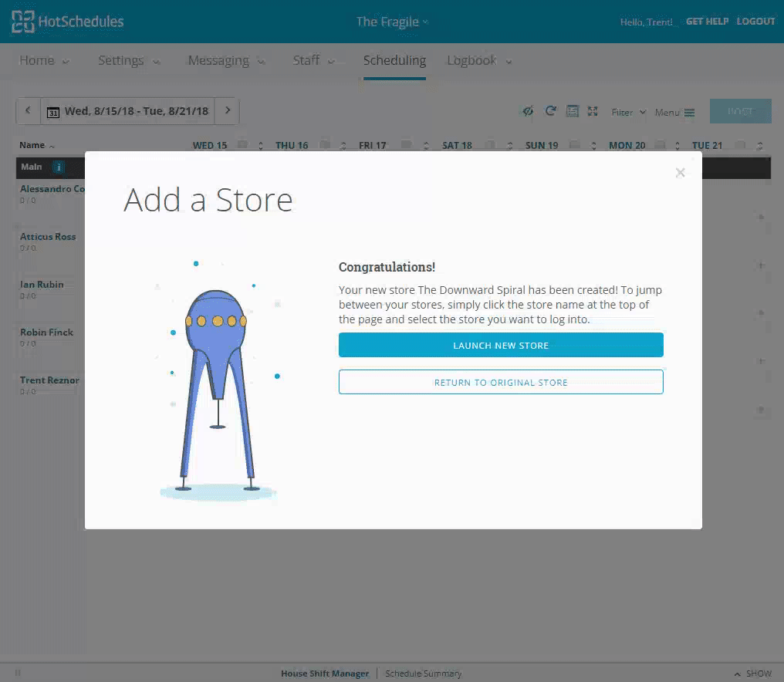784x682 pixels.
Task: Click the TUE 21 note icon
Action: point(741,145)
